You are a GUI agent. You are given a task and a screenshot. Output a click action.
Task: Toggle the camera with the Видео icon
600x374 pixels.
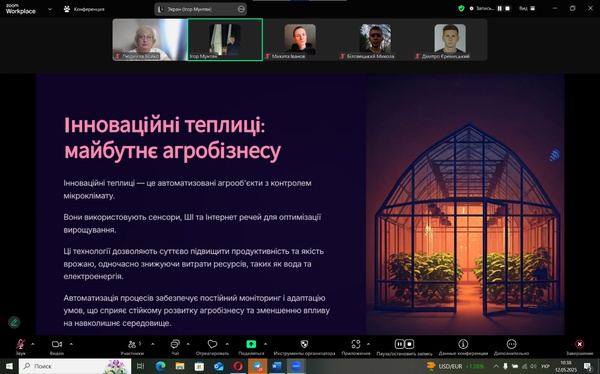pos(57,344)
